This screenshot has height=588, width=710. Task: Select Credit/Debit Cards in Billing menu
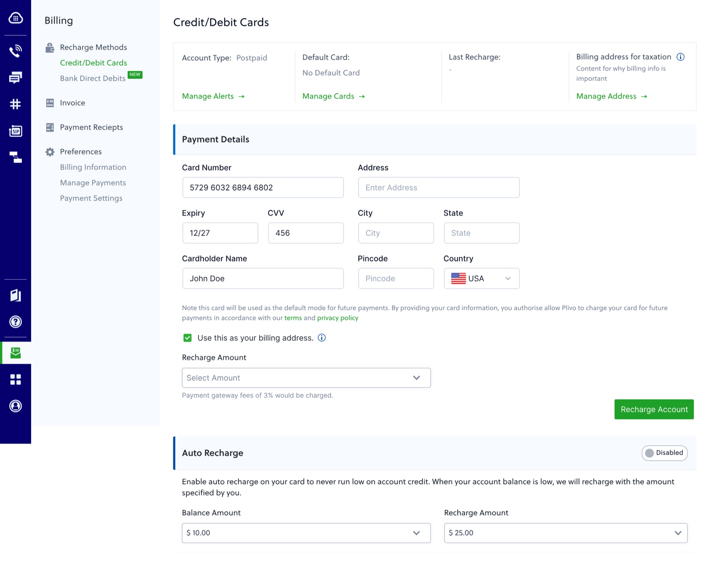(93, 63)
